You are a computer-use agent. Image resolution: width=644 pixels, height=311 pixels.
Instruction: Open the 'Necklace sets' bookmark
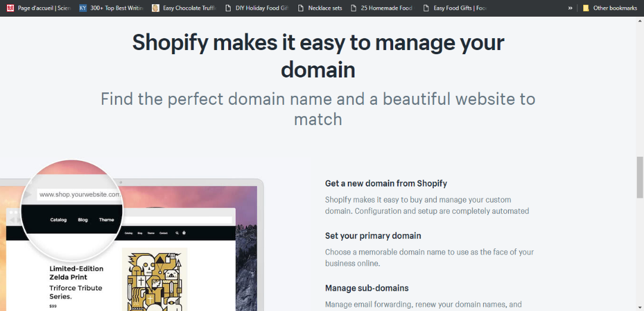point(321,8)
